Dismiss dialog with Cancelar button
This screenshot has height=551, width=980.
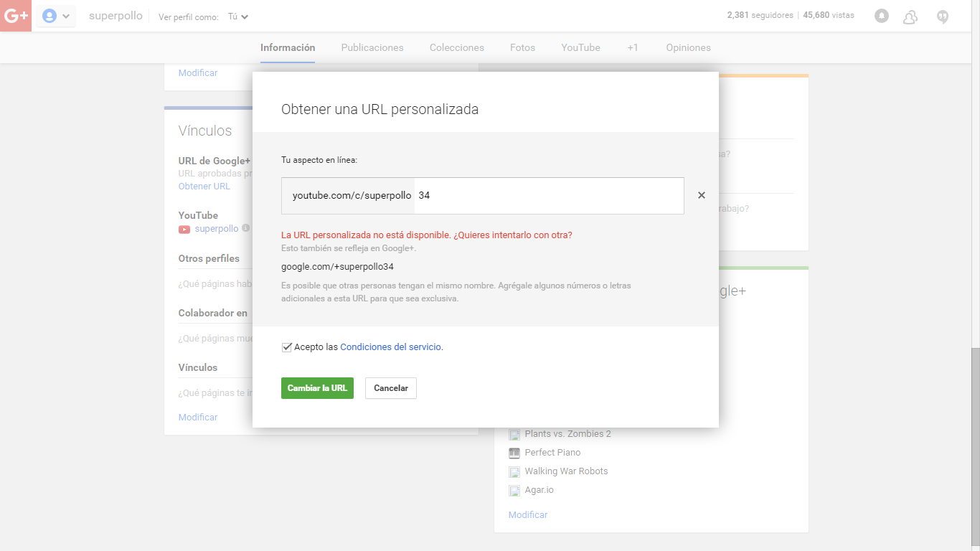[391, 388]
